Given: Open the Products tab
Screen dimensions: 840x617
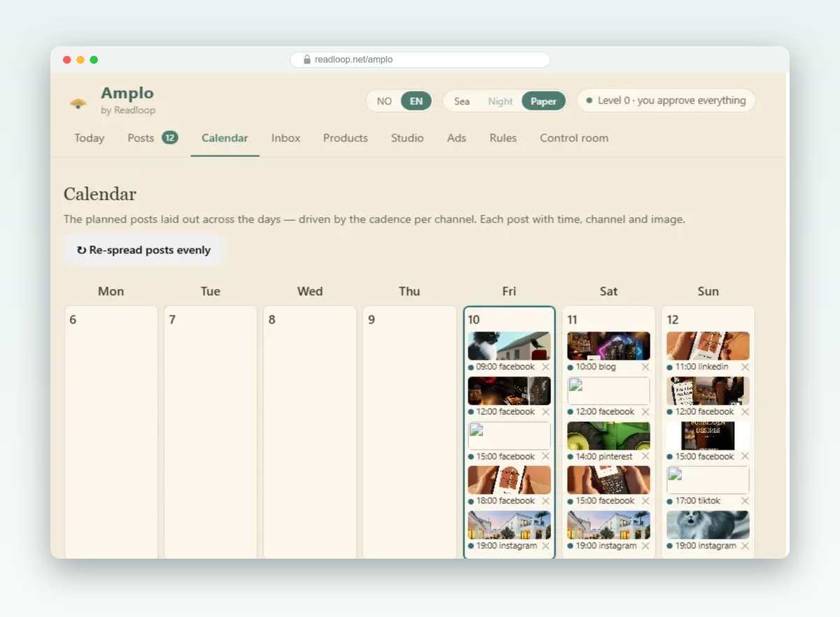Looking at the screenshot, I should click(x=346, y=138).
